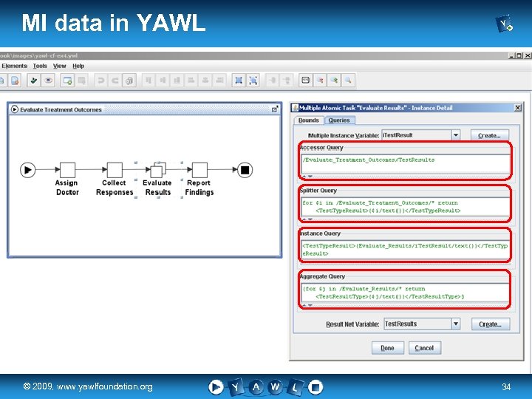Viewport: 532px width, 399px height.
Task: Click the zoom out magnifier icon
Action: (x=320, y=81)
